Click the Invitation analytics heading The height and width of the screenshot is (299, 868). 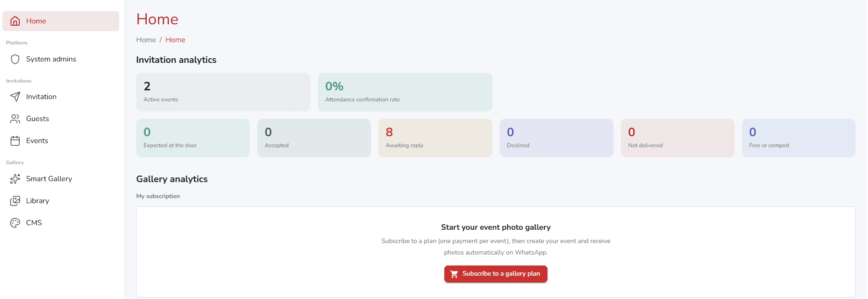coord(176,60)
